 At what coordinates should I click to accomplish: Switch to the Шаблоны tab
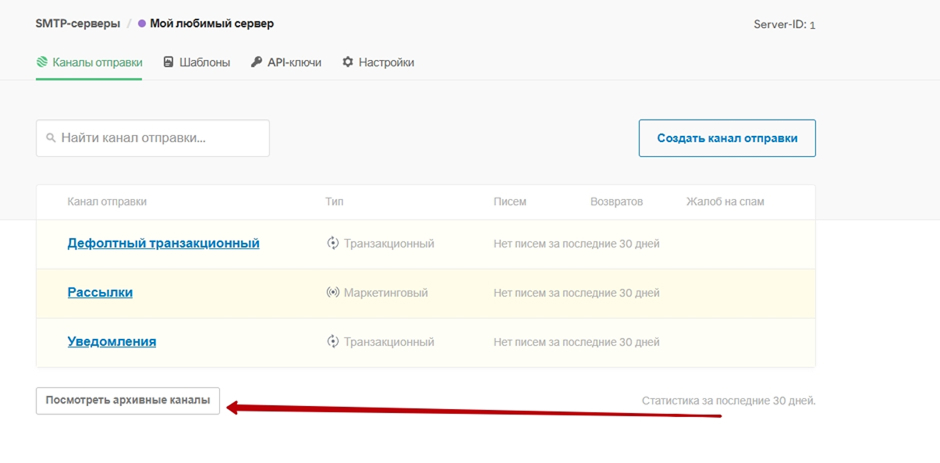(204, 62)
